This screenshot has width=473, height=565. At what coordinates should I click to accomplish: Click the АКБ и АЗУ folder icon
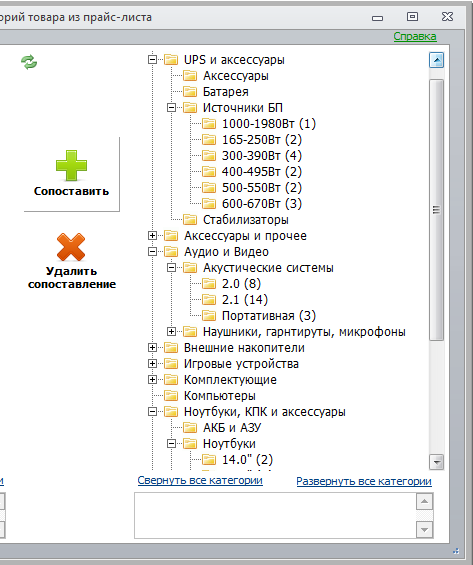[190, 428]
